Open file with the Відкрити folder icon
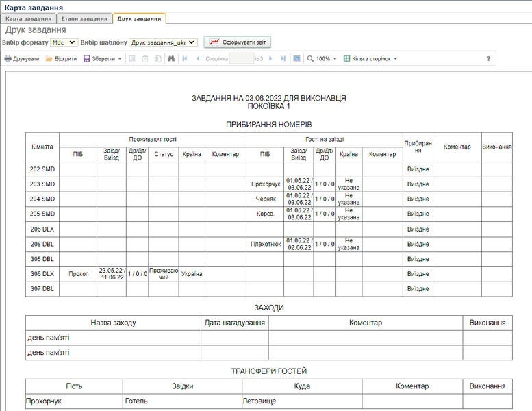This screenshot has height=411, width=532. [x=49, y=59]
